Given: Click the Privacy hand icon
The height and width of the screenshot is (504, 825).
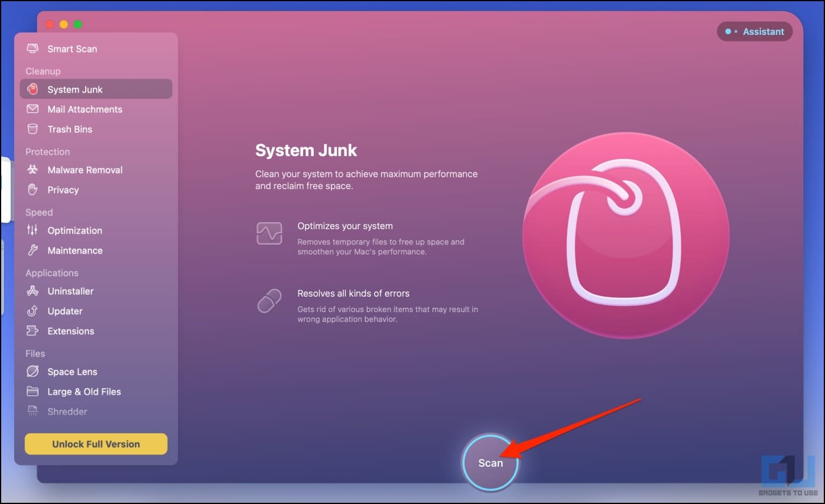Looking at the screenshot, I should pyautogui.click(x=33, y=190).
